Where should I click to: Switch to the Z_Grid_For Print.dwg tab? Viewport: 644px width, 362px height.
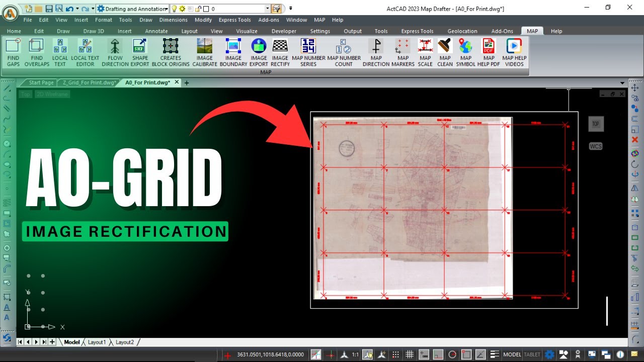tap(89, 82)
